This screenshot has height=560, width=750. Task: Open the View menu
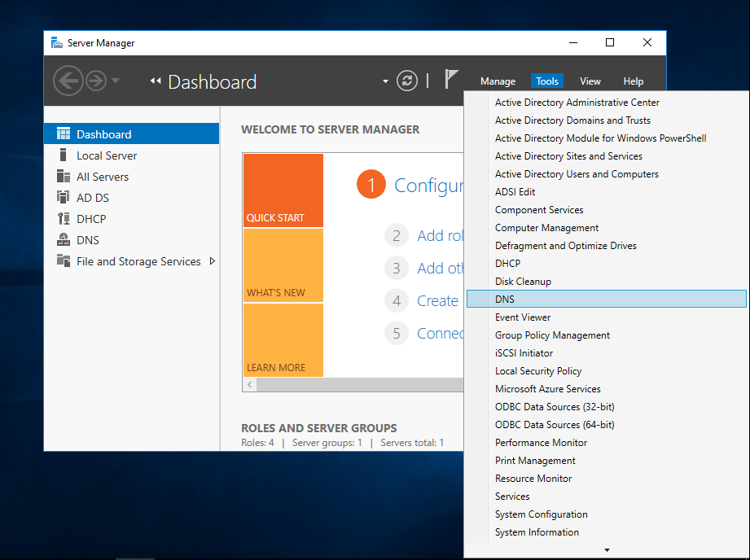(x=590, y=81)
